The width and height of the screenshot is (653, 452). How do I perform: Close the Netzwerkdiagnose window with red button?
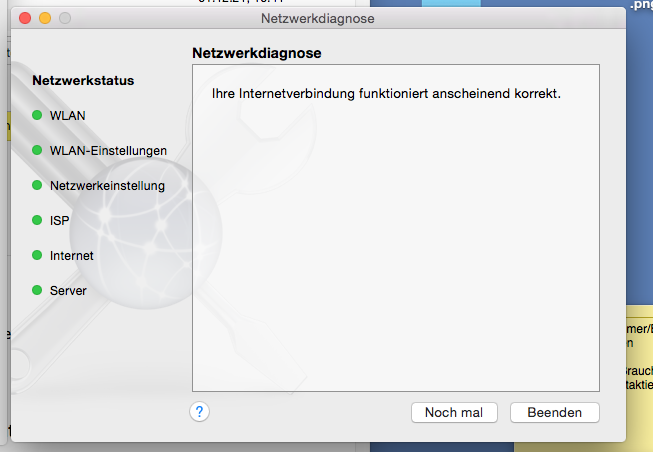click(25, 18)
